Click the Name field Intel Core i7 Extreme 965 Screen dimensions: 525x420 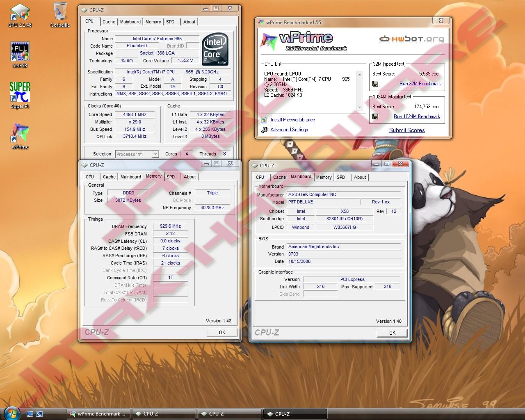coord(157,39)
